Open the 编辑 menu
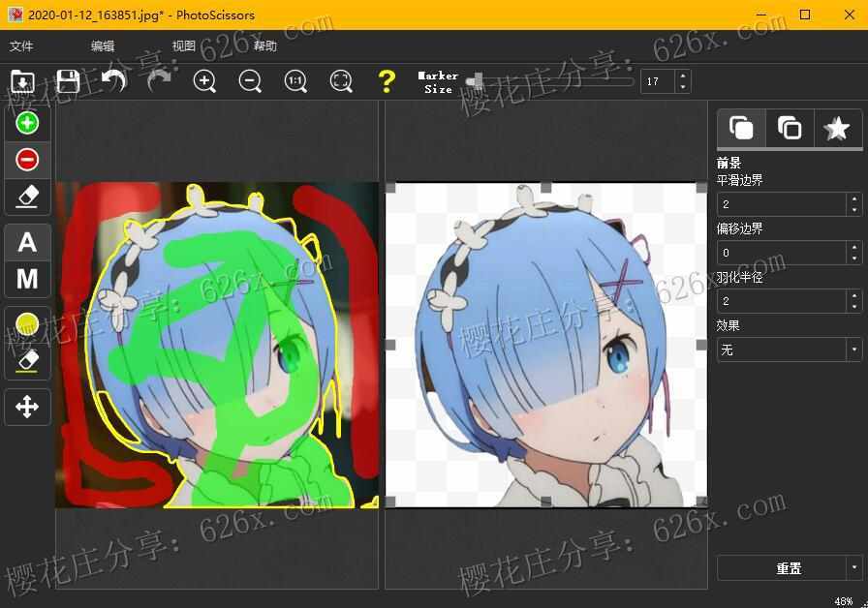 click(x=103, y=46)
